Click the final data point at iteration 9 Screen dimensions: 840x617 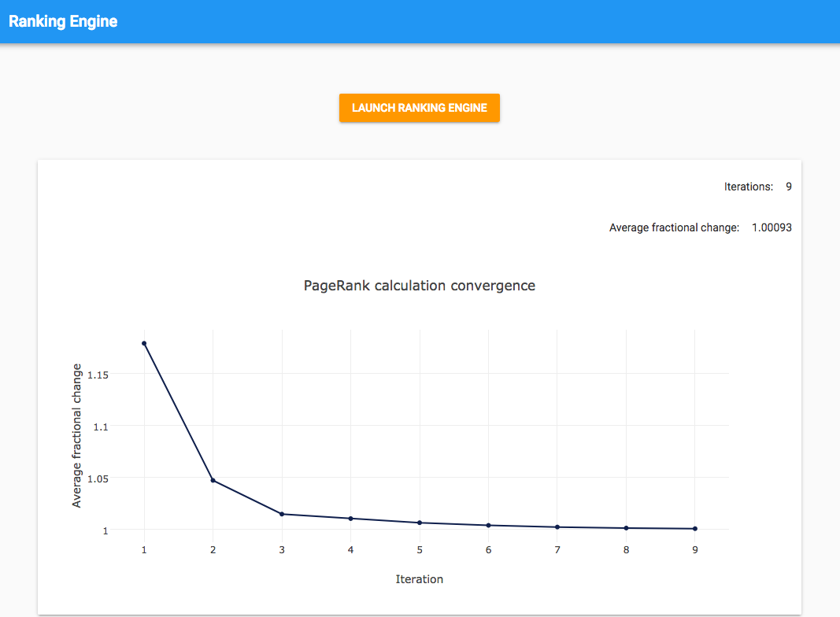coord(695,529)
